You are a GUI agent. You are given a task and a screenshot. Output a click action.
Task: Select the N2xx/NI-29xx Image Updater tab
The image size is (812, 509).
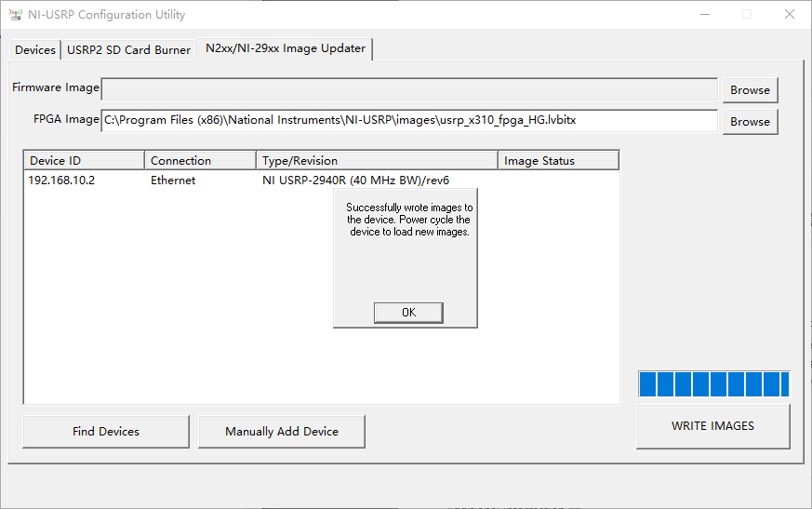pyautogui.click(x=285, y=48)
